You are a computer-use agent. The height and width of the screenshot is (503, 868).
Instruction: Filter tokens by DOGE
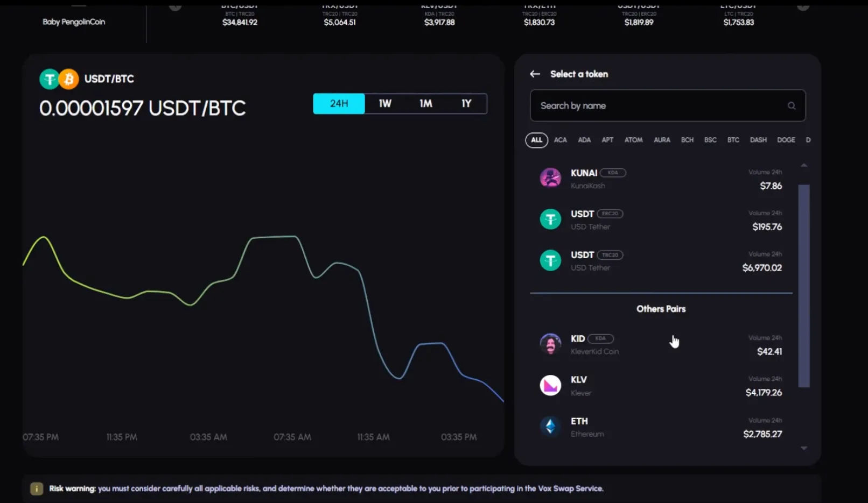tap(786, 140)
